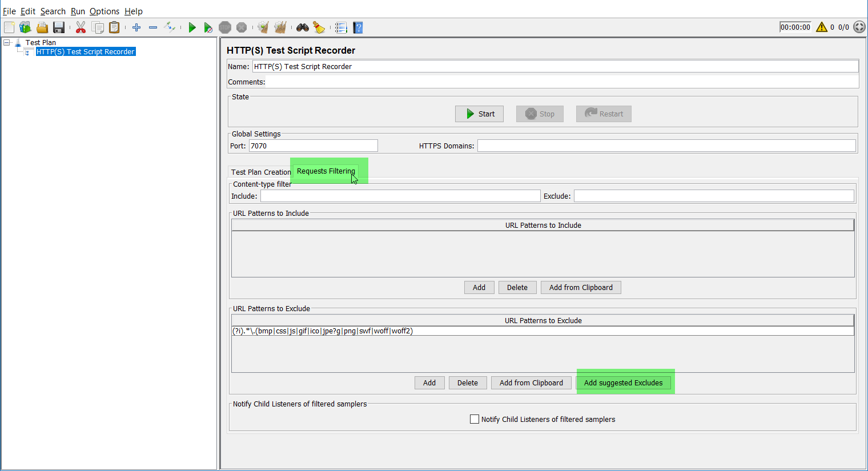Expand all nodes with plus icon

click(136, 27)
